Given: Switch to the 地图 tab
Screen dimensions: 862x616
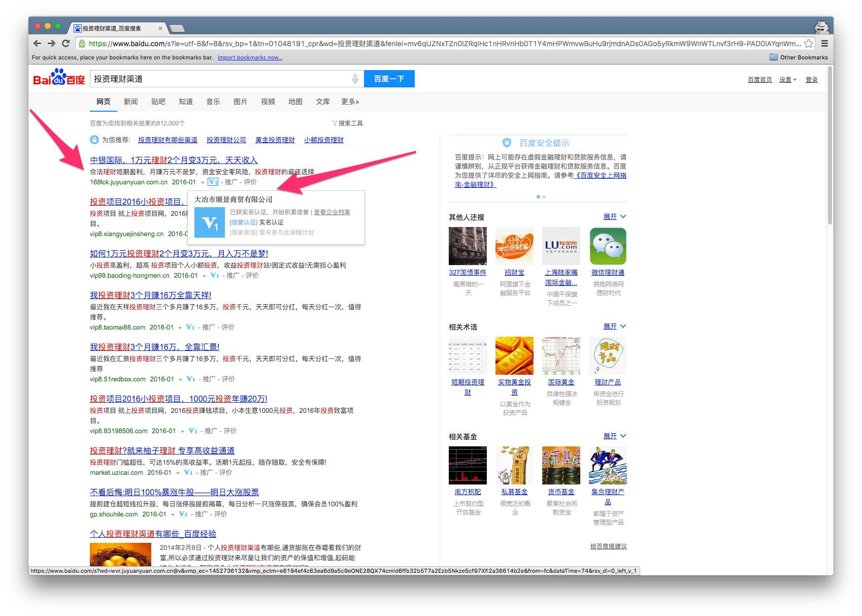Looking at the screenshot, I should click(295, 102).
